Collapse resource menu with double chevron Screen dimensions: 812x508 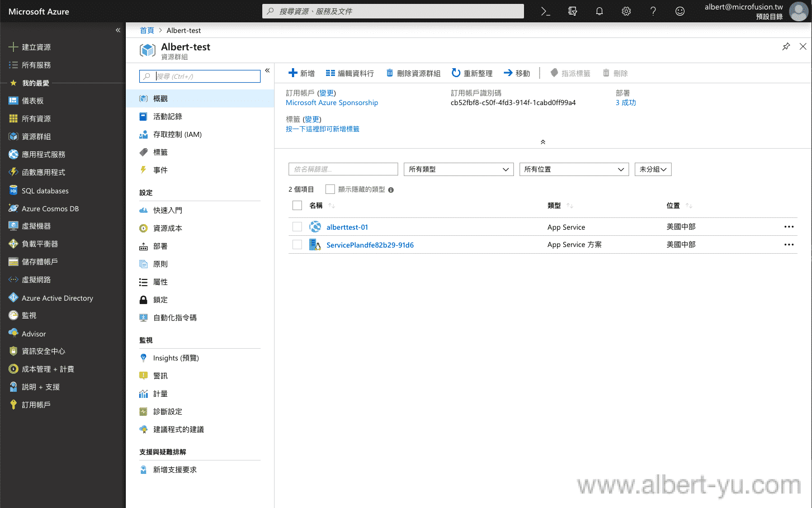click(x=267, y=70)
